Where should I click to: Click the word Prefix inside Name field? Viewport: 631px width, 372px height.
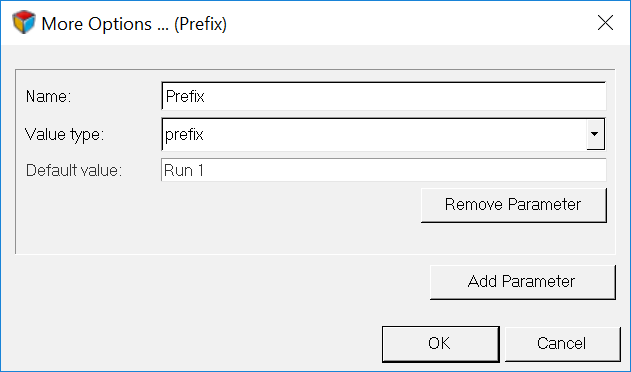coord(185,96)
